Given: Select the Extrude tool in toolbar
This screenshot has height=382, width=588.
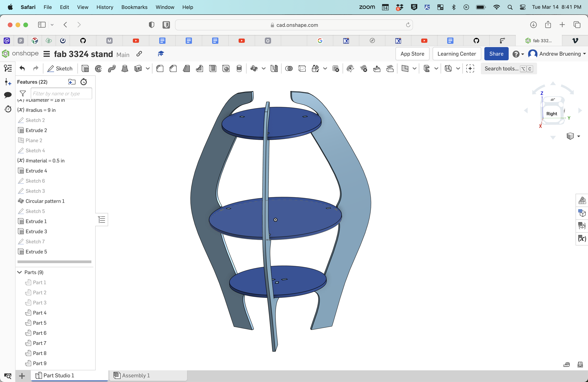Looking at the screenshot, I should 85,68.
